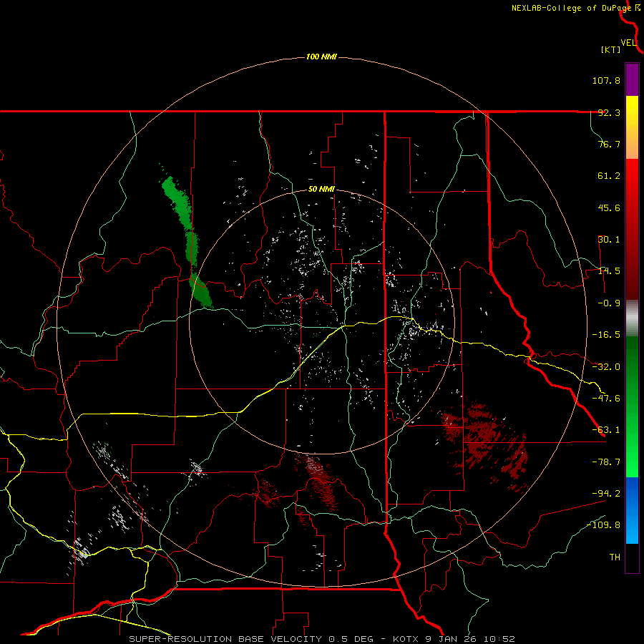Screen dimensions: 644x644
Task: Select the -94.2 legend value
Action: click(x=606, y=493)
